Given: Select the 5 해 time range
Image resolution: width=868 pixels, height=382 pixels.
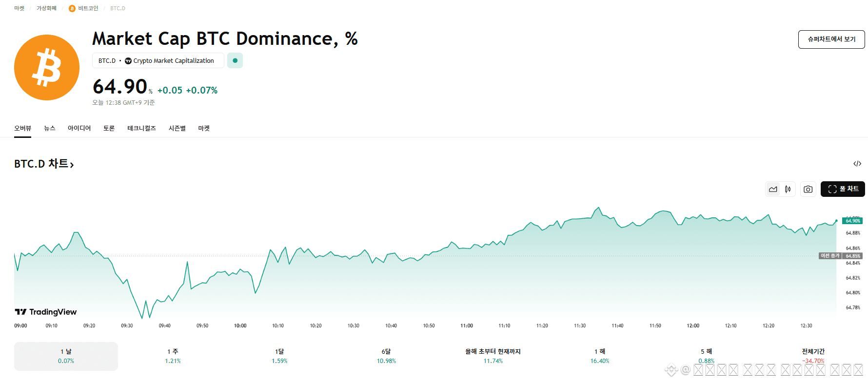Looking at the screenshot, I should point(706,356).
